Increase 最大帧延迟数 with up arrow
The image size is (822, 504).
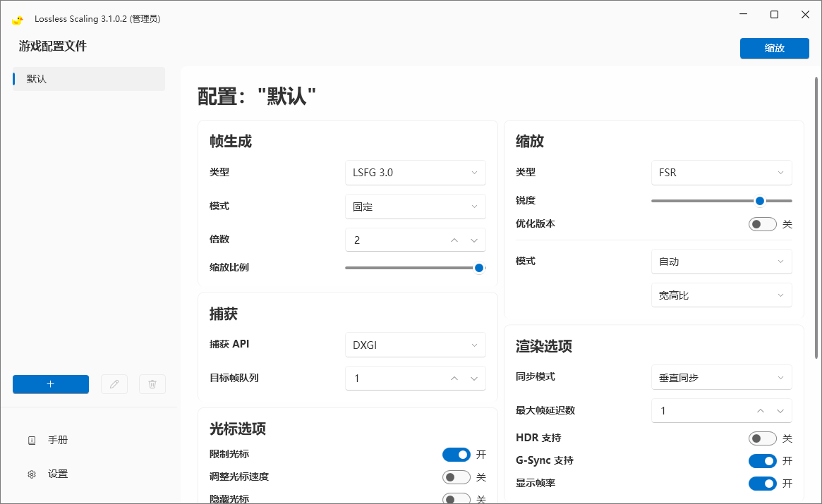coord(761,411)
